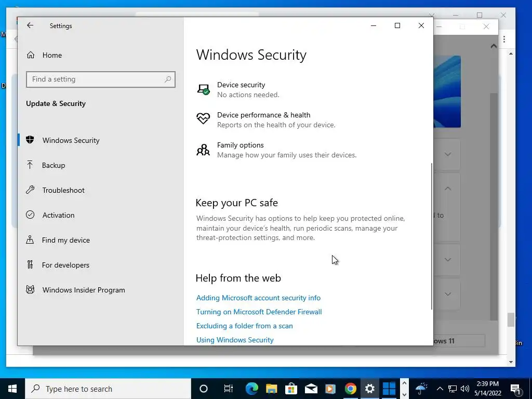Viewport: 532px width, 399px height.
Task: Go back using the Settings back arrow
Action: (x=30, y=25)
